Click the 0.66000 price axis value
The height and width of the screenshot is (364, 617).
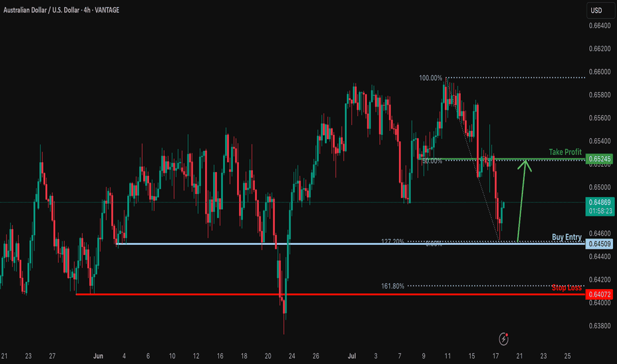pyautogui.click(x=600, y=72)
